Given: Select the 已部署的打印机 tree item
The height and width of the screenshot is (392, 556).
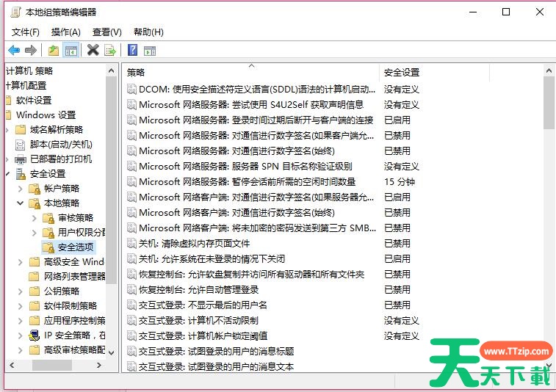Looking at the screenshot, I should (60, 159).
